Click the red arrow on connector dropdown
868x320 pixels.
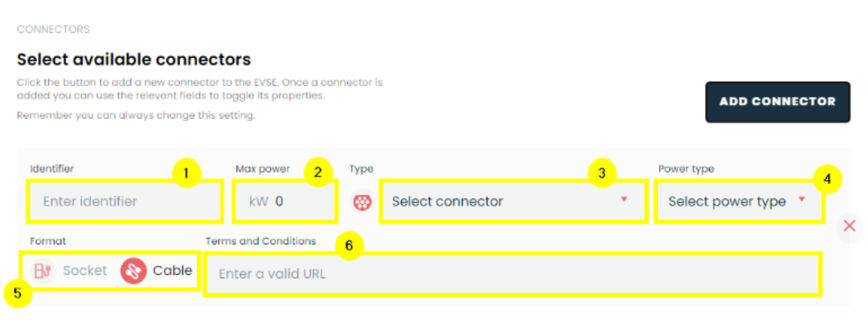pos(624,199)
